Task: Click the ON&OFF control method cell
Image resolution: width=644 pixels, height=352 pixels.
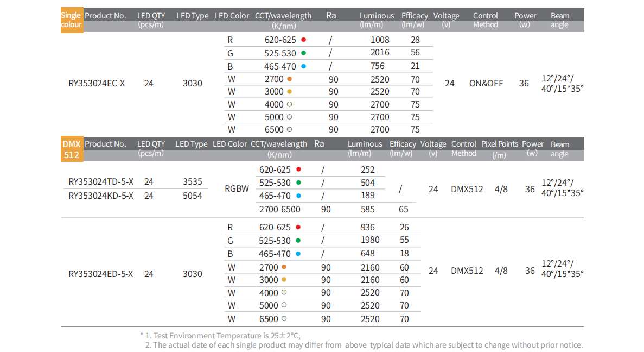Action: tap(486, 84)
